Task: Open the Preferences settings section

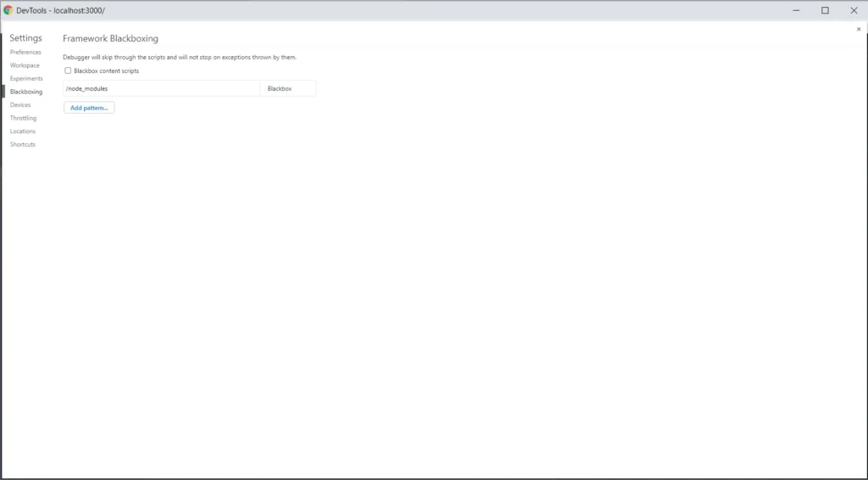Action: click(25, 52)
